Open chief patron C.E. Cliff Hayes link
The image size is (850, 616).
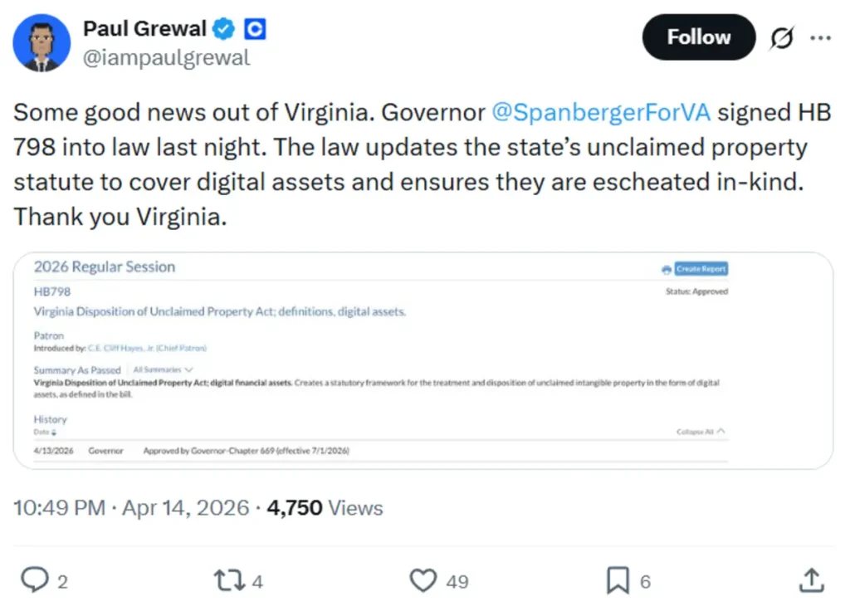coord(149,348)
